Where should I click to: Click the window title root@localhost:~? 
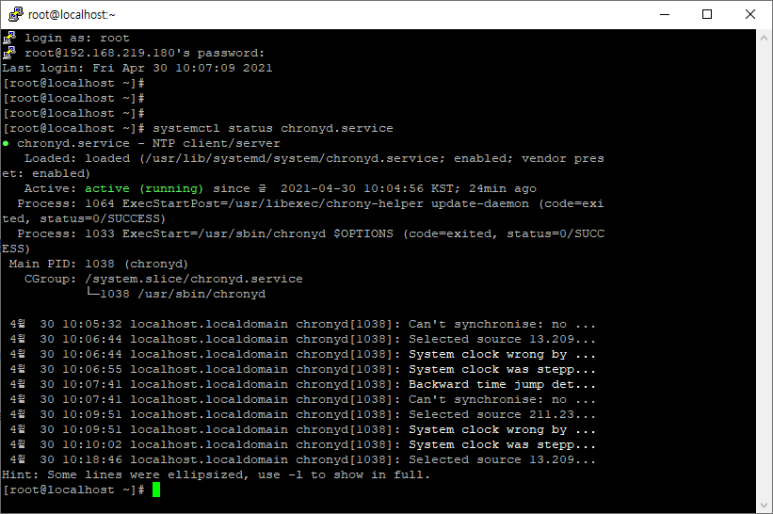point(71,15)
